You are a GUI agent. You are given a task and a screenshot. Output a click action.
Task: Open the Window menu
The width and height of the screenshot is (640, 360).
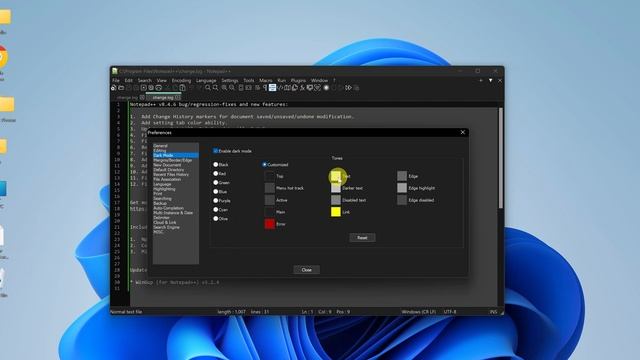pyautogui.click(x=319, y=80)
